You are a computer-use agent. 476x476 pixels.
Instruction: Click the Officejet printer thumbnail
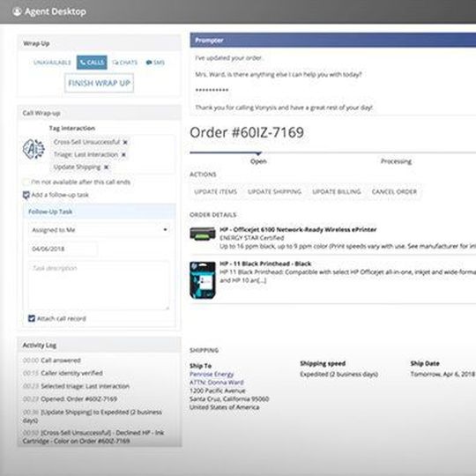click(x=203, y=234)
